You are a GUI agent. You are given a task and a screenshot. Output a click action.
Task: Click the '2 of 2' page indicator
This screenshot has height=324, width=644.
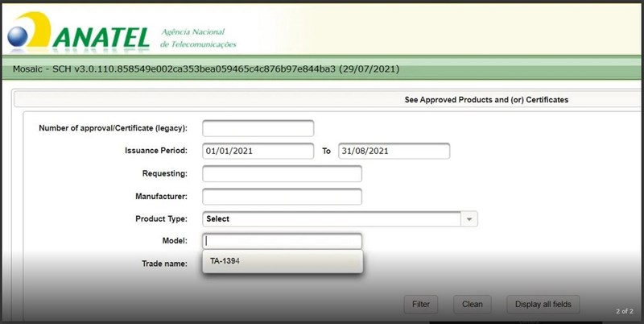click(625, 311)
